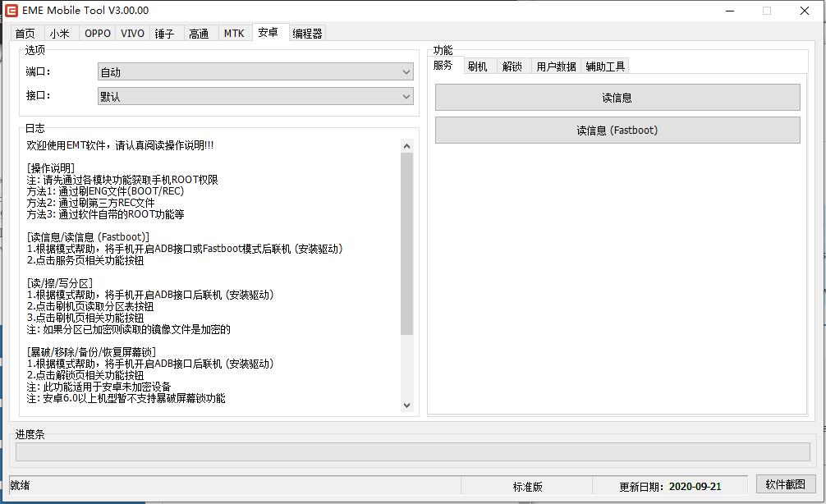
Task: Switch to the 辅助工具 function tab
Action: coord(605,66)
